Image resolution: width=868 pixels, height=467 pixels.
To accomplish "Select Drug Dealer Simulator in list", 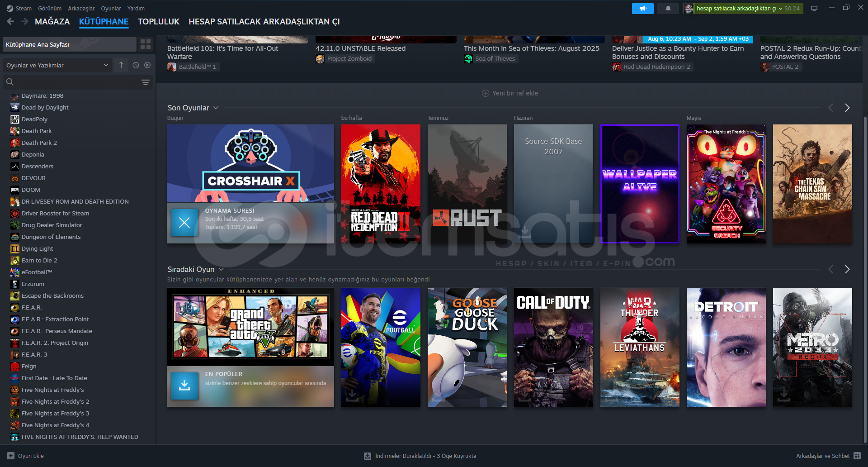I will coord(52,225).
